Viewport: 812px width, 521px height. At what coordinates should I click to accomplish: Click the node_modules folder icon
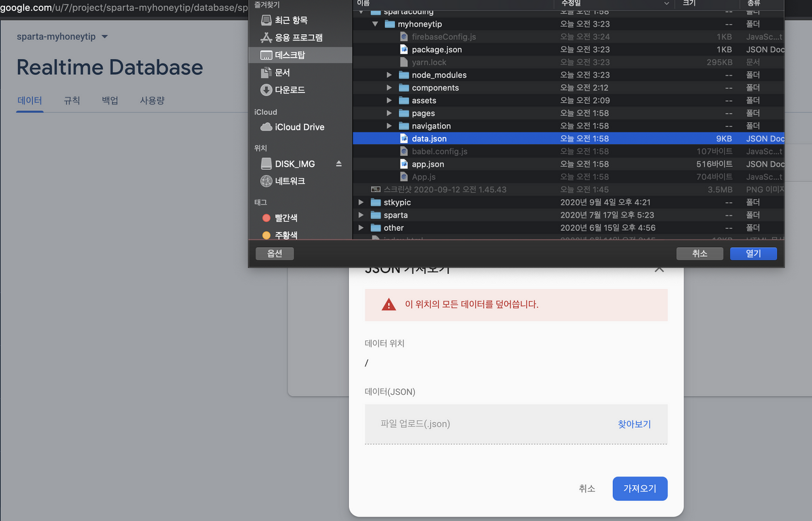[x=404, y=75]
